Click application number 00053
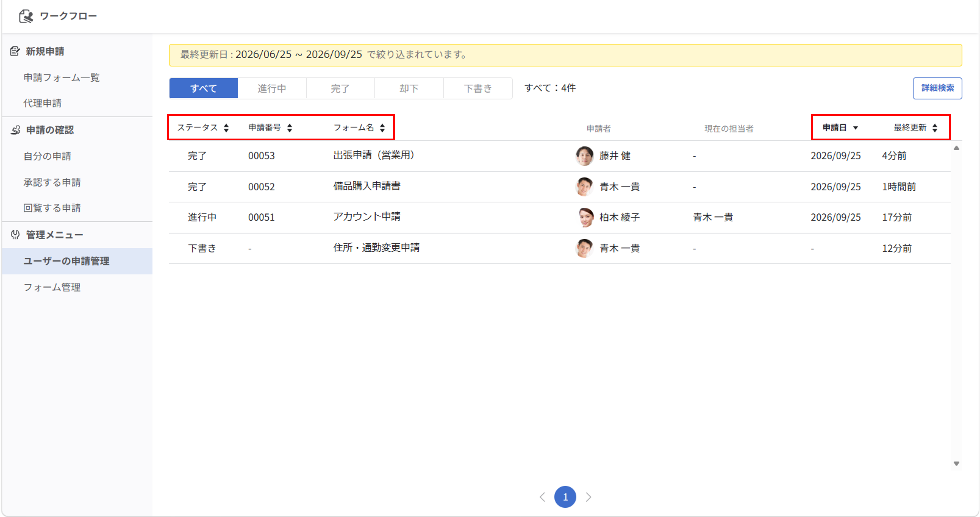980x517 pixels. [x=261, y=156]
